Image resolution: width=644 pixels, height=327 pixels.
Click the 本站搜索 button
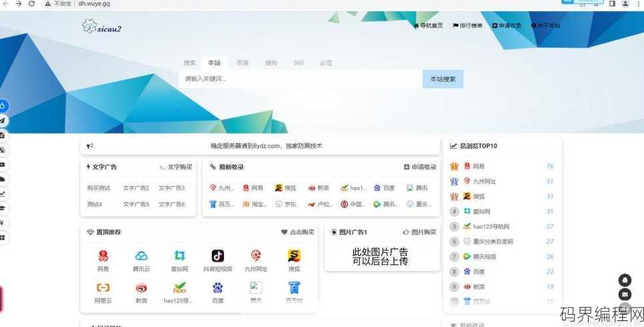pos(443,79)
